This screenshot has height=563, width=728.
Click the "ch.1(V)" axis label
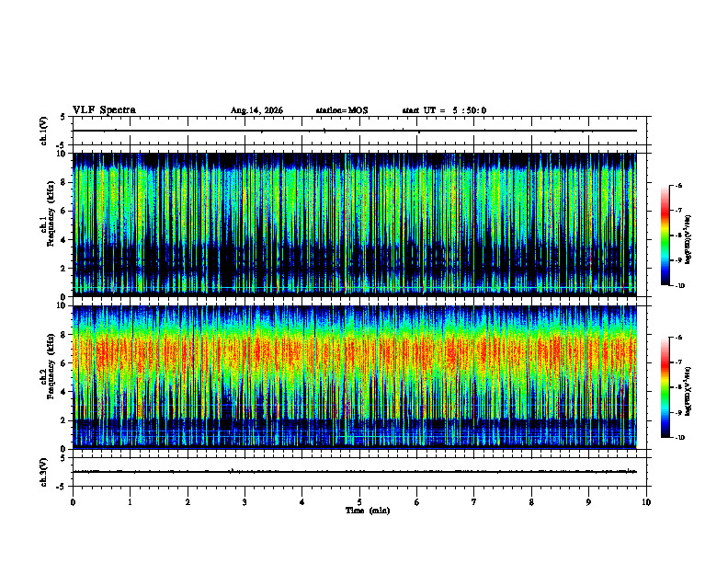44,131
